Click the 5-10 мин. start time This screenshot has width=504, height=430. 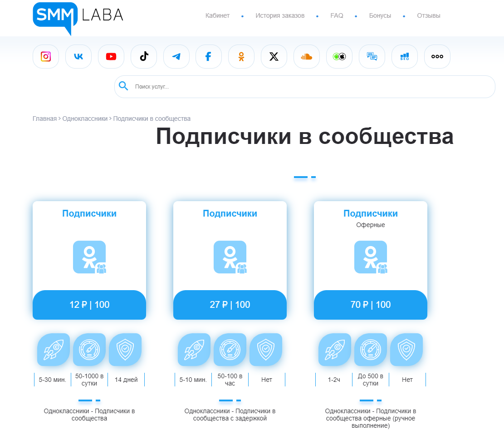click(193, 380)
